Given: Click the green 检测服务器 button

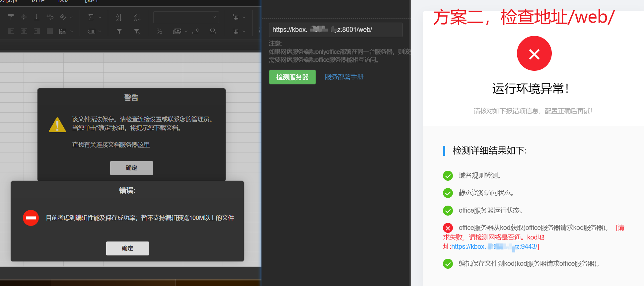Looking at the screenshot, I should coord(292,77).
